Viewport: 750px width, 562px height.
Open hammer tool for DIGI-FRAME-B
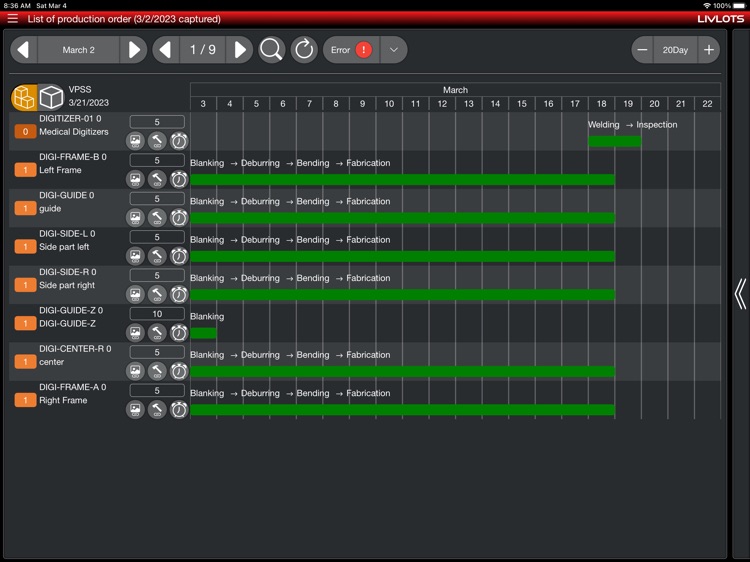pos(157,179)
